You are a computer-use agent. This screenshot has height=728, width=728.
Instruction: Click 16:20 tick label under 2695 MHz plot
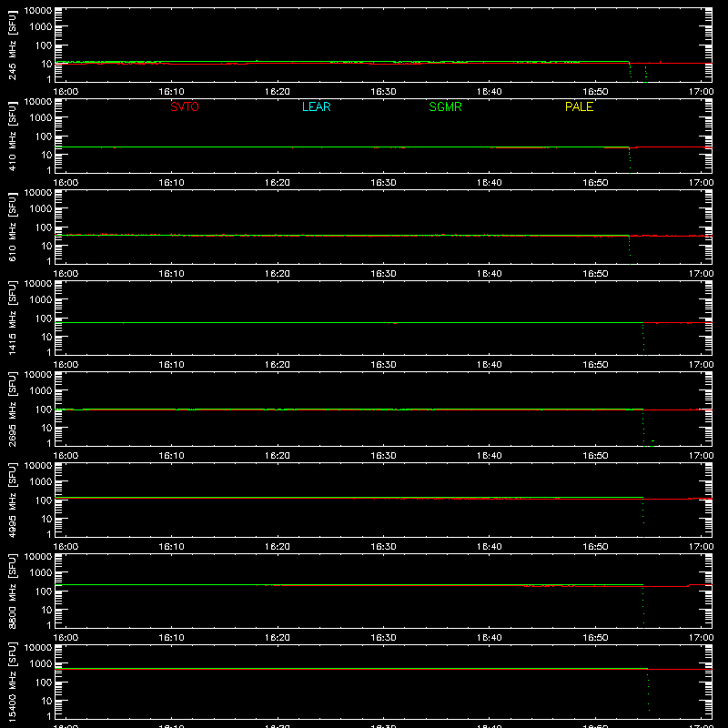tap(278, 456)
